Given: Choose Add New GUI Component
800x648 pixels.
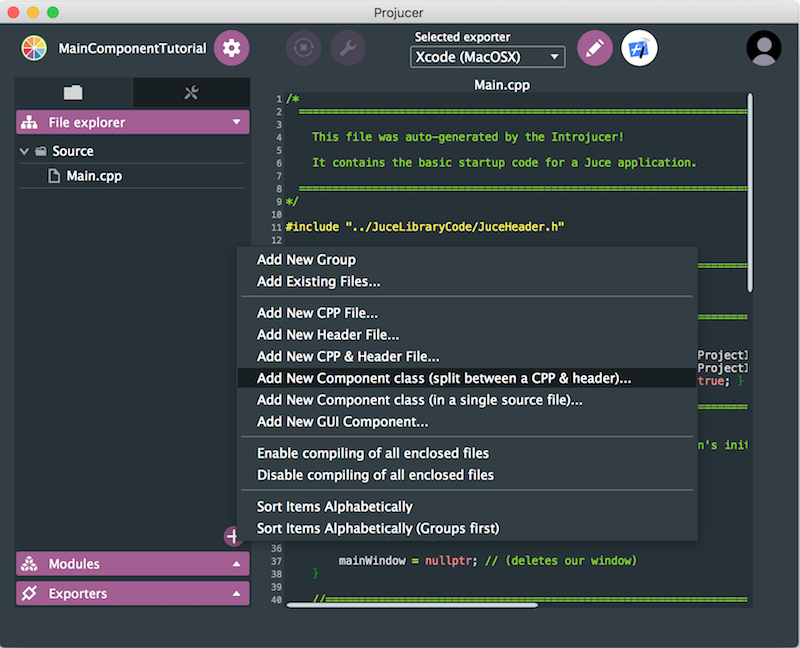Looking at the screenshot, I should pos(342,422).
